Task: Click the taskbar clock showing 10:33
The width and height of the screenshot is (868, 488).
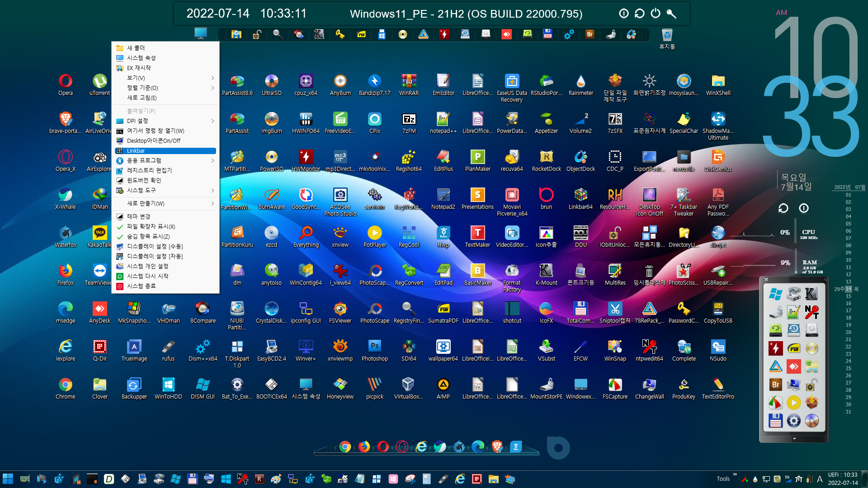Action: click(842, 479)
